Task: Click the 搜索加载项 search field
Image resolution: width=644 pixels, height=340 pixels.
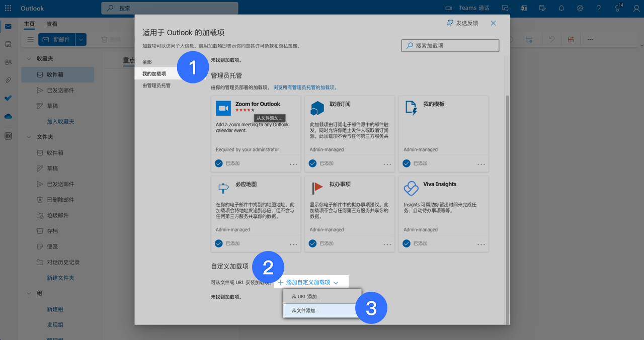Action: coord(450,46)
